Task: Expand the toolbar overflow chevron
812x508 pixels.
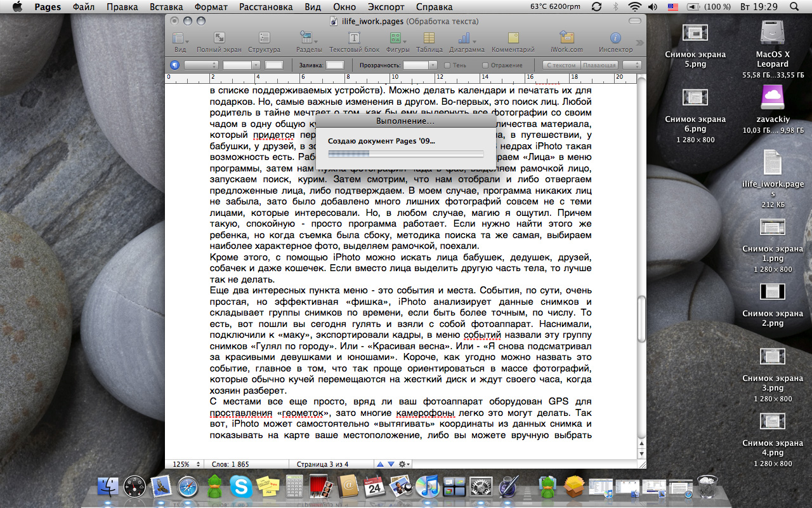Action: (639, 43)
